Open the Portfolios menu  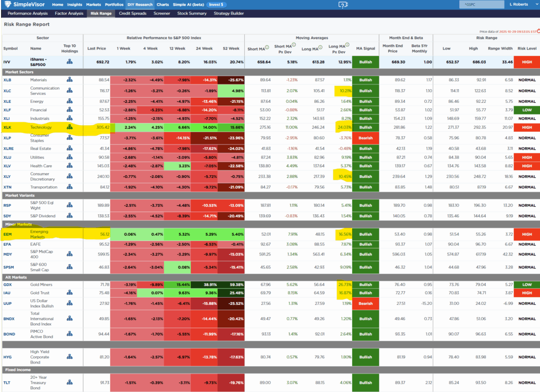tap(113, 5)
